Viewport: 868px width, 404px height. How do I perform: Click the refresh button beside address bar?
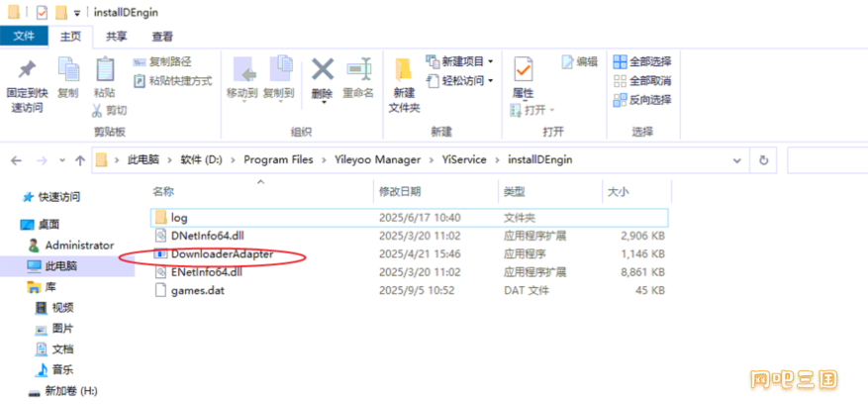(x=763, y=159)
